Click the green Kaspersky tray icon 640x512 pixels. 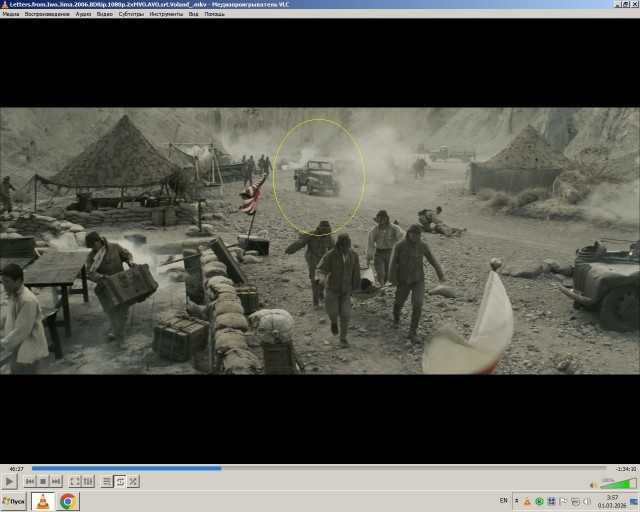(539, 501)
